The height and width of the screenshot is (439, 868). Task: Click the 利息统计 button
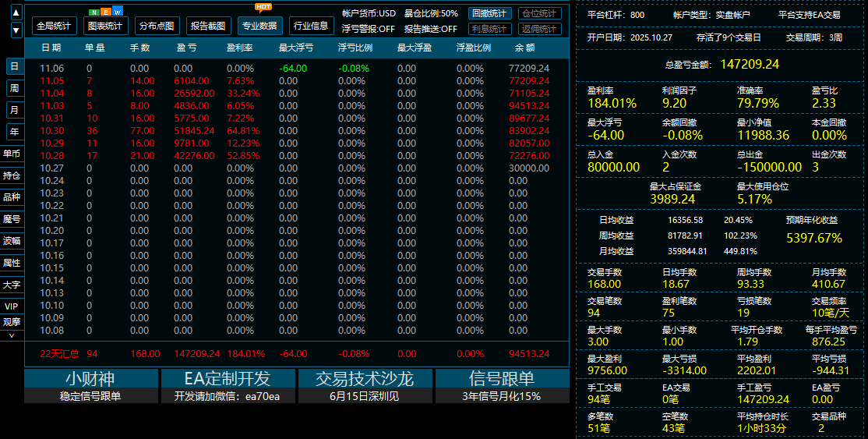(x=489, y=29)
